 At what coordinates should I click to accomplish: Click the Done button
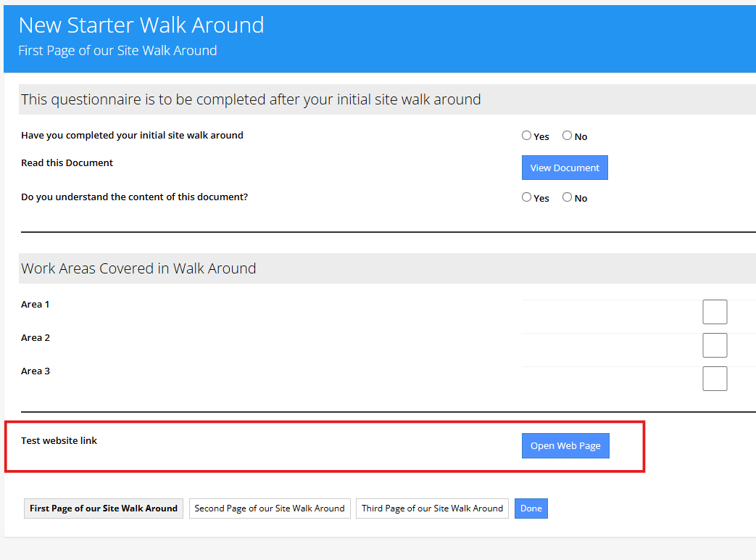click(531, 508)
